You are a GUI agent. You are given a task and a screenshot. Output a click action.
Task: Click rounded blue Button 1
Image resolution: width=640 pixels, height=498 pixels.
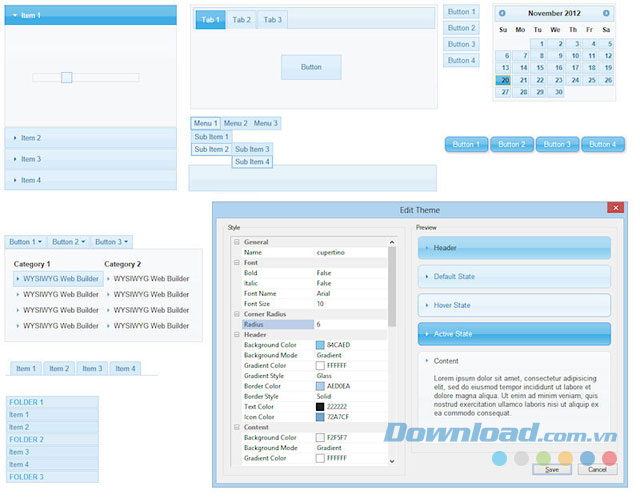pos(466,145)
